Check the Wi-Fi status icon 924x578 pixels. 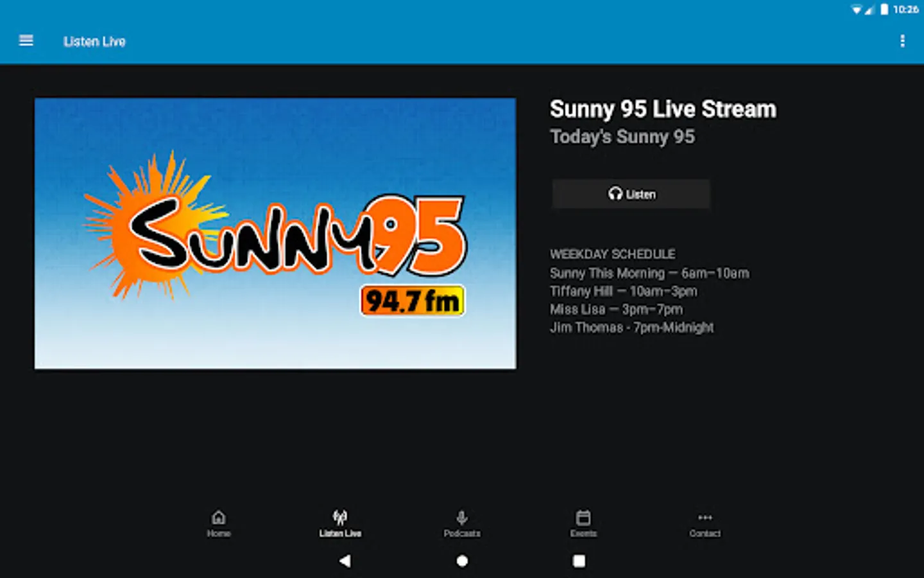coord(856,9)
